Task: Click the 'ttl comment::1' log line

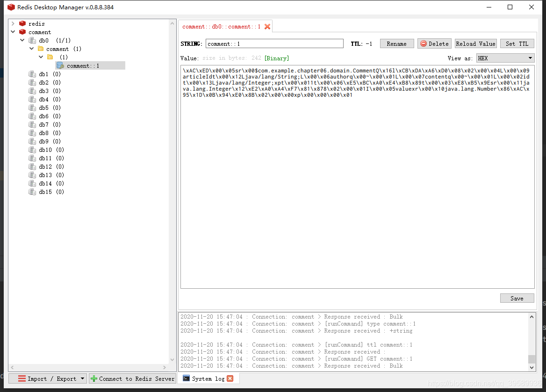Action: [x=296, y=345]
